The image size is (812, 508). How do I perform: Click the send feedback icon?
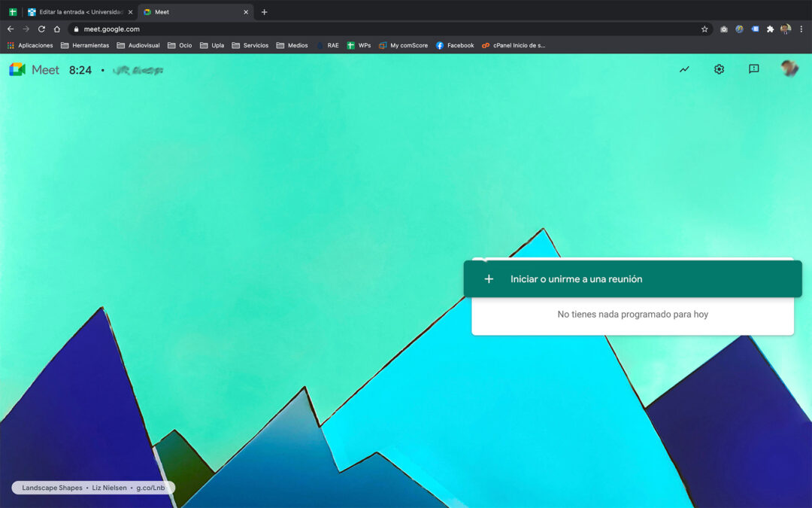click(x=753, y=69)
